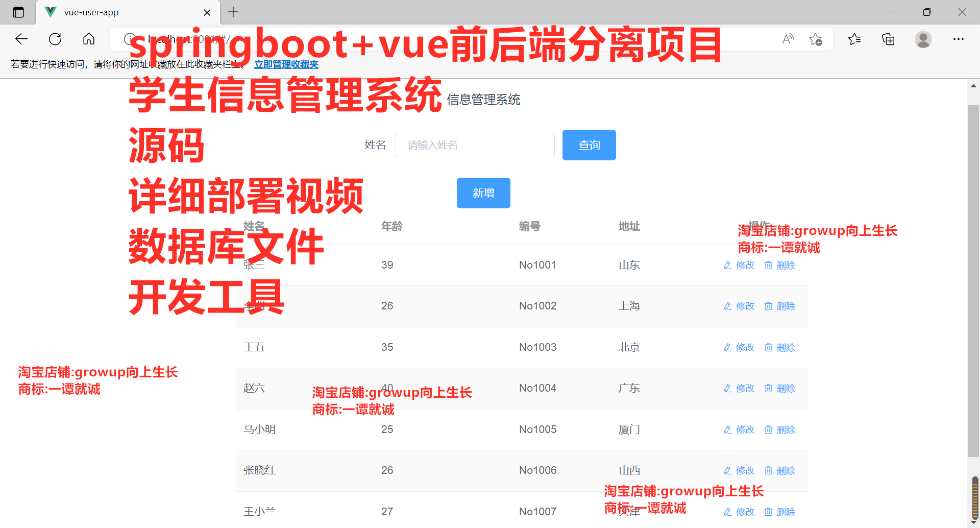The height and width of the screenshot is (528, 980).
Task: Open the browser profile avatar
Action: 923,39
